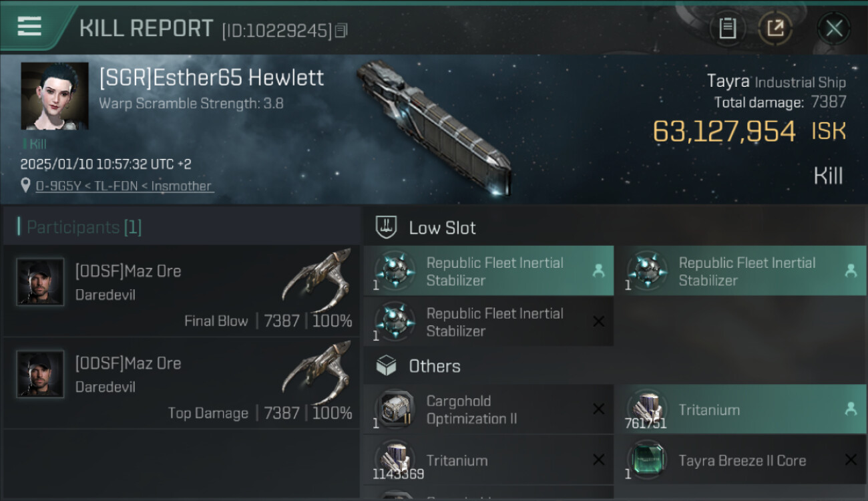Share the kill report externally
The image size is (868, 501).
pyautogui.click(x=775, y=28)
